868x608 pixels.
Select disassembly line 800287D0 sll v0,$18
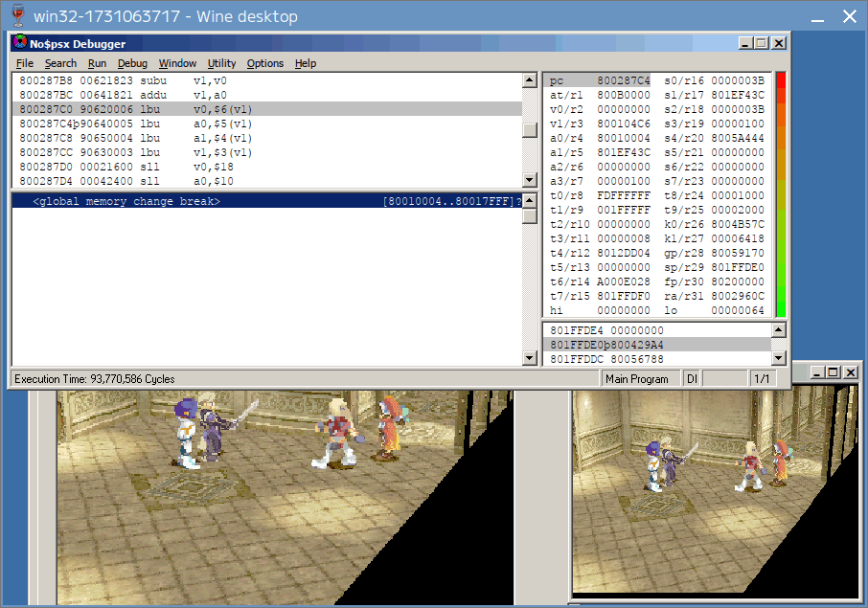[x=267, y=167]
